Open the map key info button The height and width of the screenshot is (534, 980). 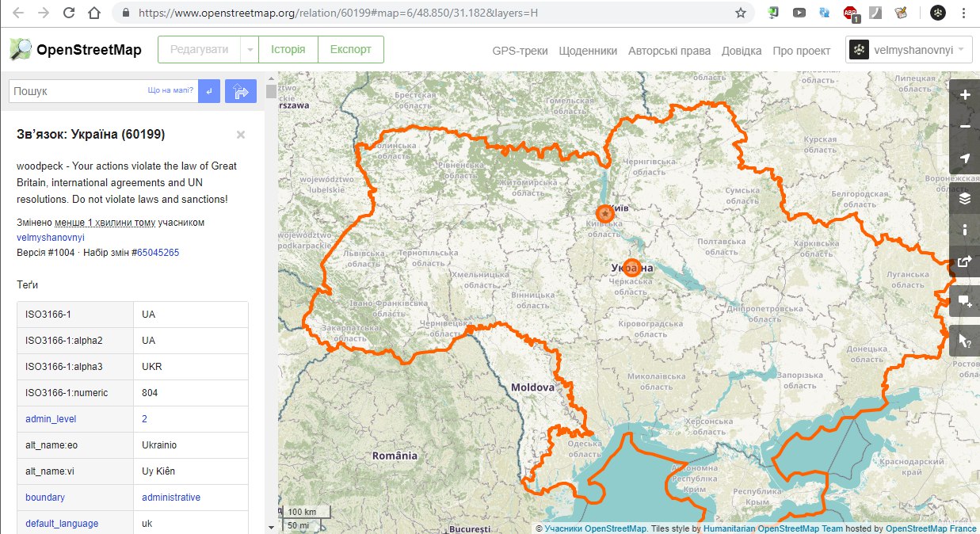click(x=964, y=230)
